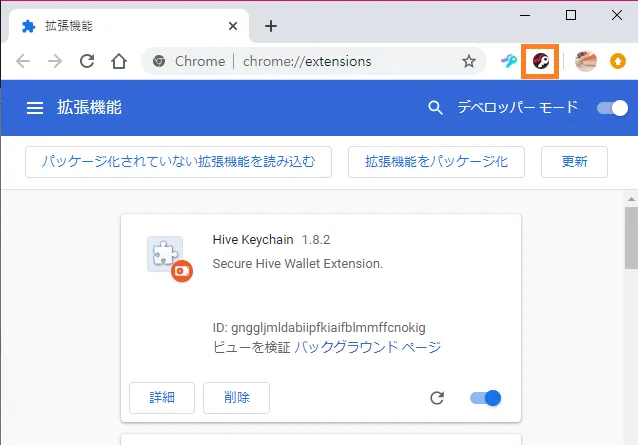
Task: Toggle デベロッパー モード switch
Action: click(612, 108)
